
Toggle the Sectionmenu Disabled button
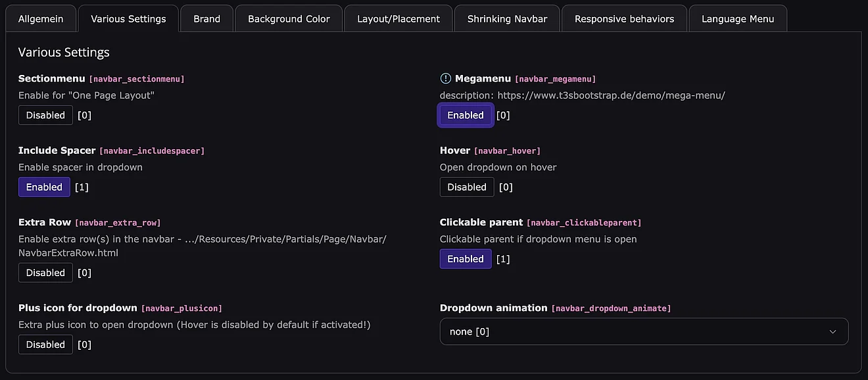coord(45,115)
